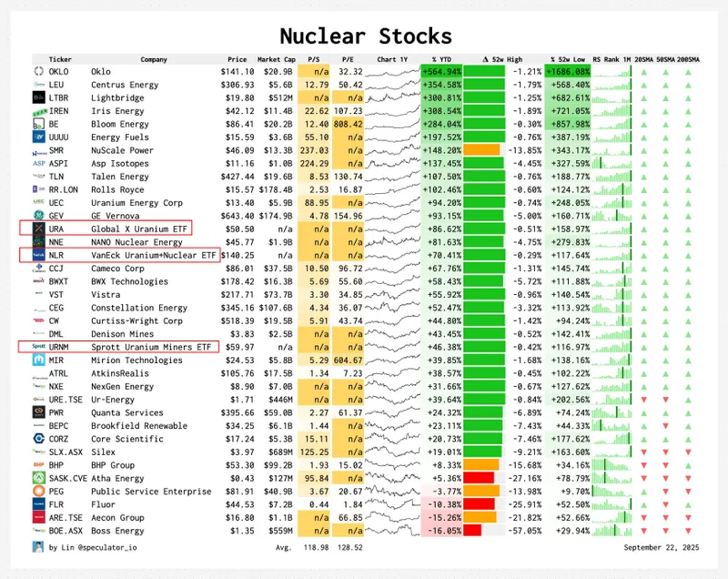
Task: Click average P/E value 128.52
Action: pos(350,547)
